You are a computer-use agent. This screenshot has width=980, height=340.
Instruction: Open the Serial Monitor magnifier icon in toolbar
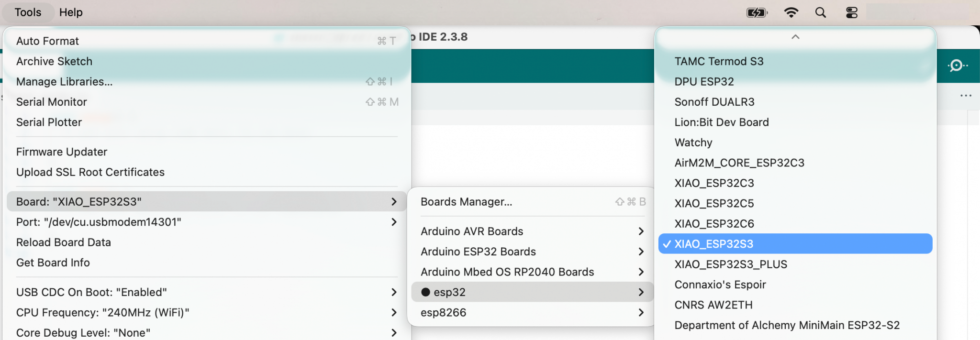[x=957, y=66]
